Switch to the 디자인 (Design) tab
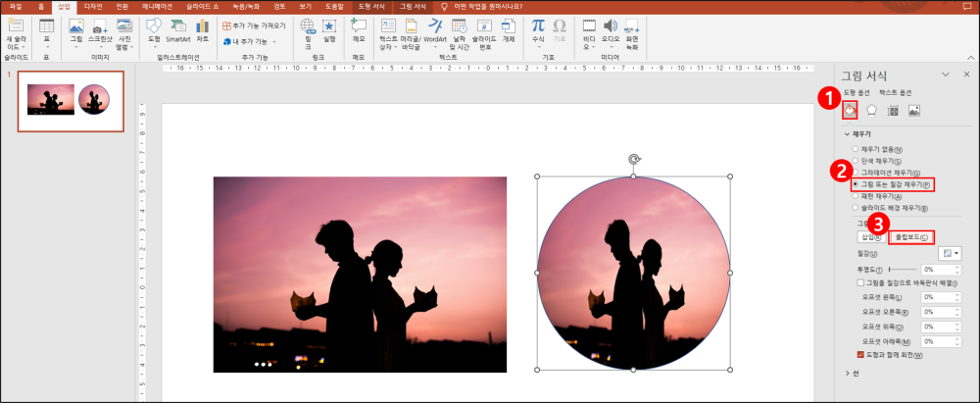Viewport: 980px width, 403px height. [x=93, y=6]
